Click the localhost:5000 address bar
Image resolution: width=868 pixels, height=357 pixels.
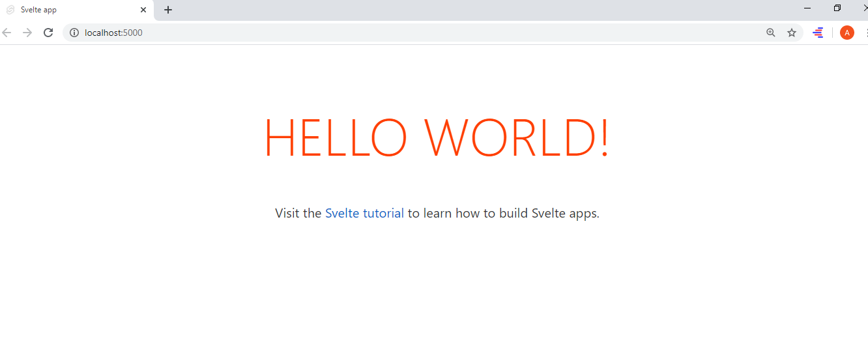(417, 33)
